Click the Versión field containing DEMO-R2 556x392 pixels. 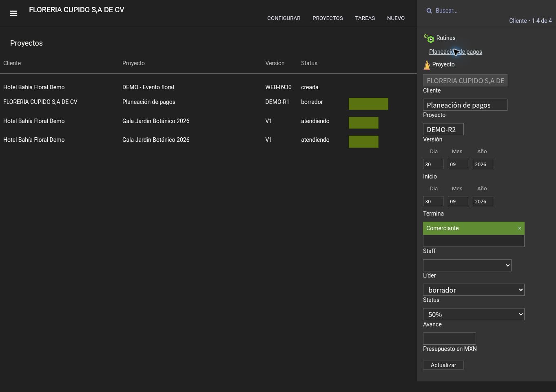tap(443, 129)
